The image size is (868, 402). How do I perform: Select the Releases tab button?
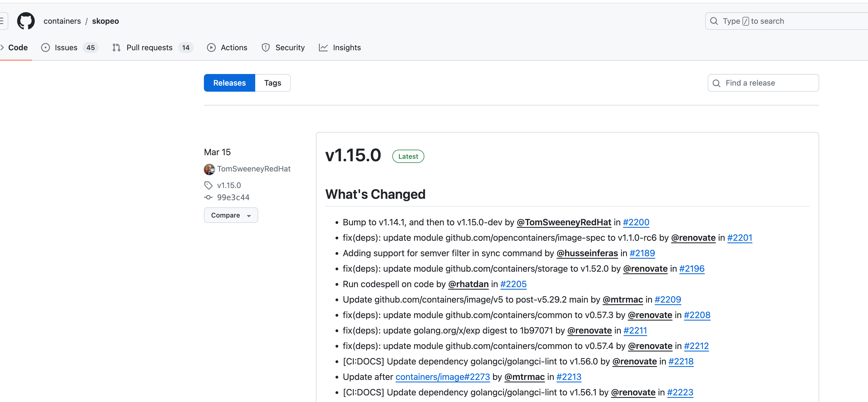tap(230, 83)
